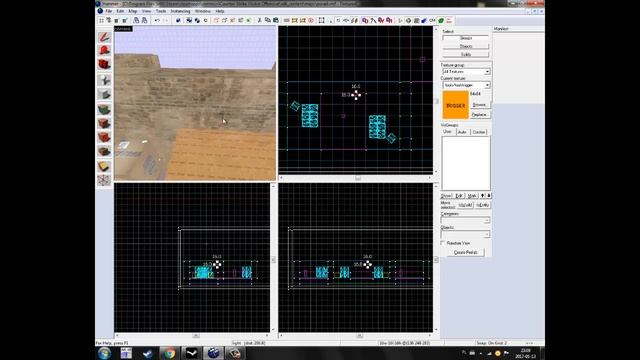The image size is (640, 360).
Task: Click the smaller grid toolbar icon
Action: click(116, 20)
